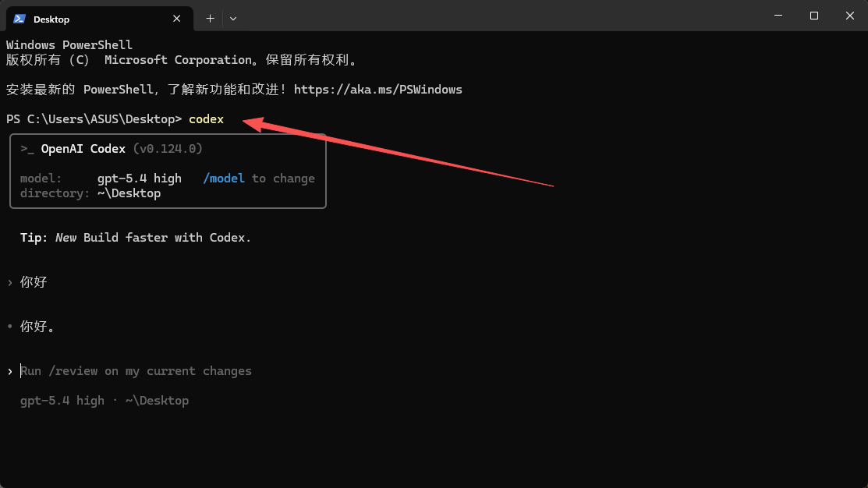Viewport: 868px width, 488px height.
Task: Maximize the terminal window
Action: (814, 16)
